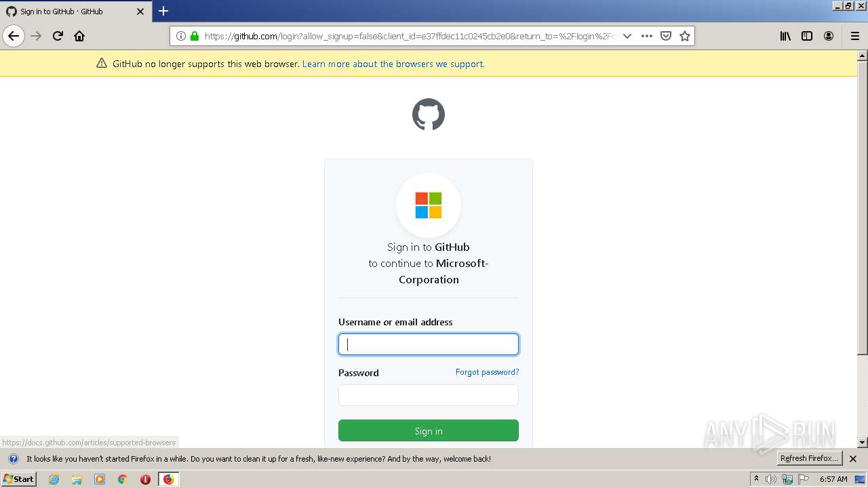868x488 pixels.
Task: Open Learn more about supported browsers link
Action: pos(393,64)
